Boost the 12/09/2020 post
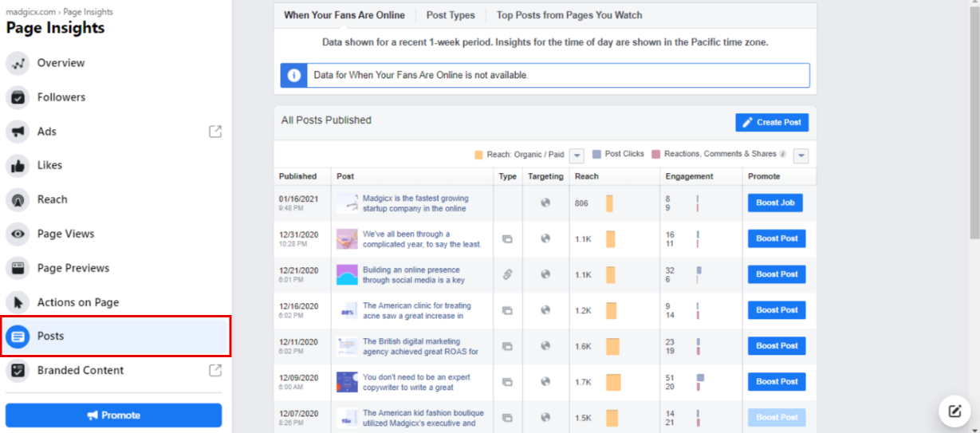The image size is (980, 433). coord(777,381)
